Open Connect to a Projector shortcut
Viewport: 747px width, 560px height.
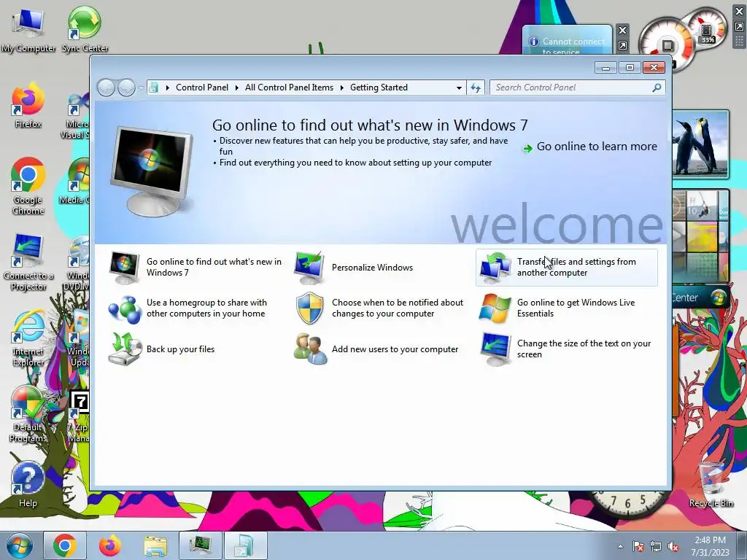click(x=28, y=262)
